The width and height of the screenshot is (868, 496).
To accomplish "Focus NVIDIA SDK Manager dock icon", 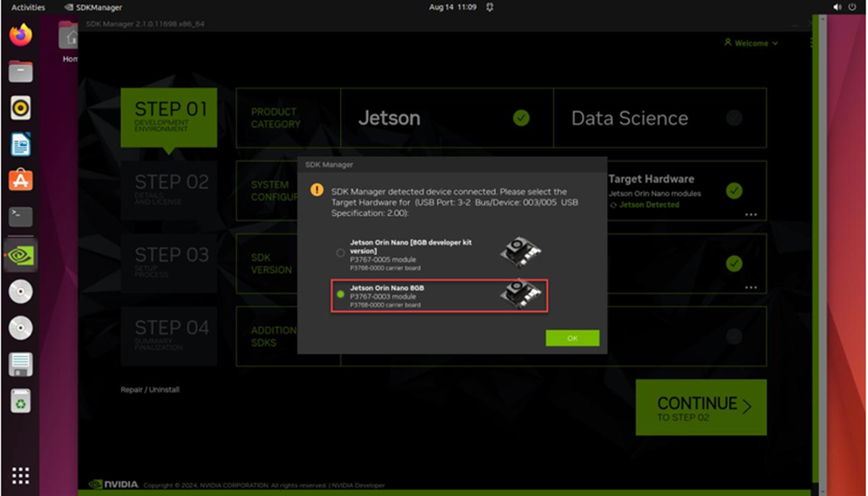I will pos(21,255).
